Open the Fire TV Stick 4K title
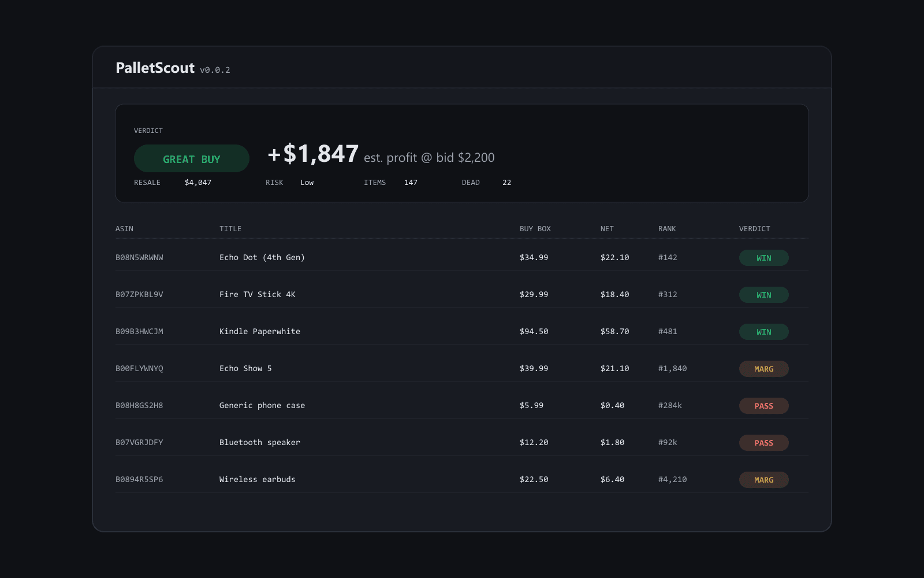924x578 pixels. (x=258, y=295)
